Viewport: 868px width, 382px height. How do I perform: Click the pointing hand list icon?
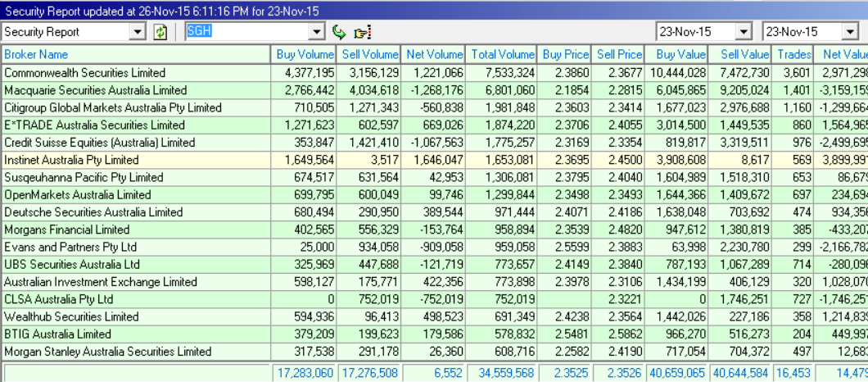pos(362,33)
